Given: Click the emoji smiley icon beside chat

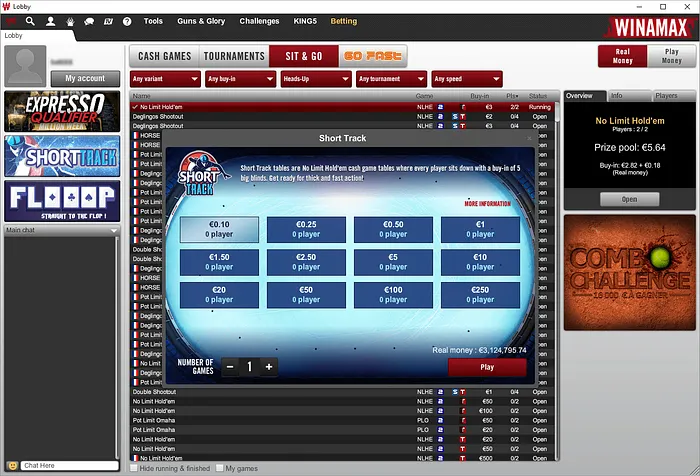Looking at the screenshot, I should click(12, 466).
